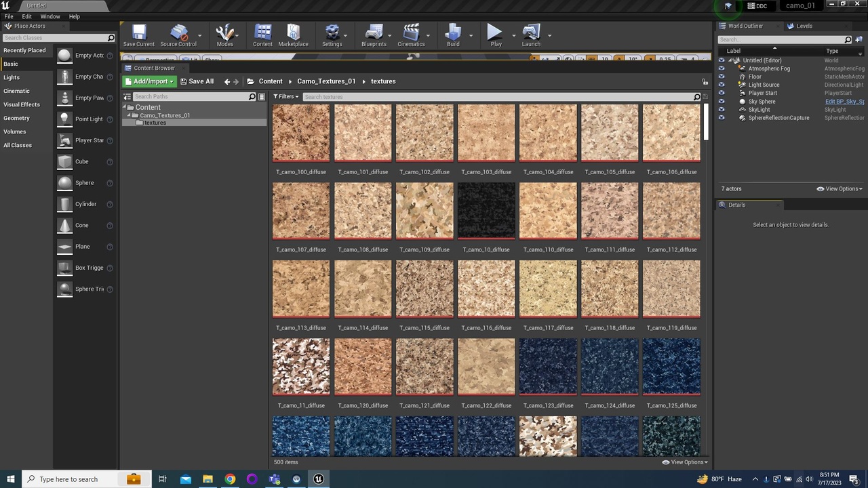Click the Windows Start button

[10, 479]
